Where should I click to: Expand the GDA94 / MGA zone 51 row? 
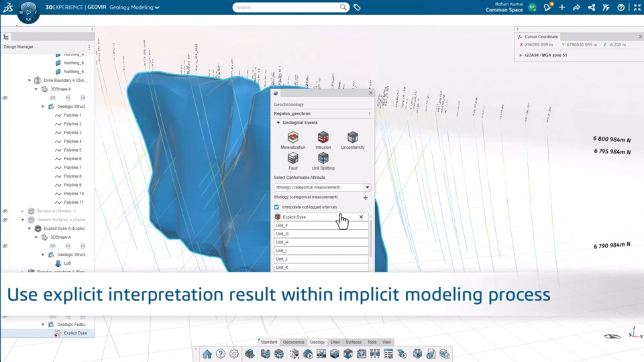[521, 55]
